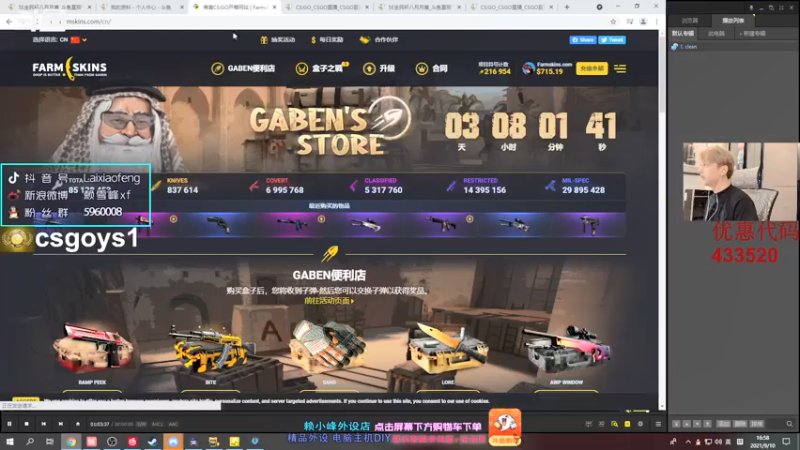The width and height of the screenshot is (800, 450).
Task: Close the active Farmskins tab
Action: pos(274,7)
